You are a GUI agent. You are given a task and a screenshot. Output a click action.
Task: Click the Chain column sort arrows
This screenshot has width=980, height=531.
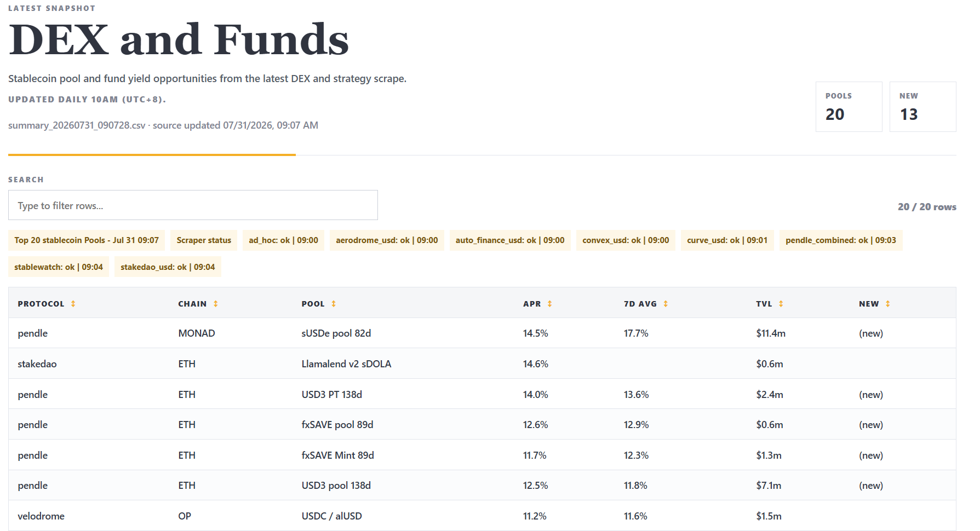pos(216,304)
